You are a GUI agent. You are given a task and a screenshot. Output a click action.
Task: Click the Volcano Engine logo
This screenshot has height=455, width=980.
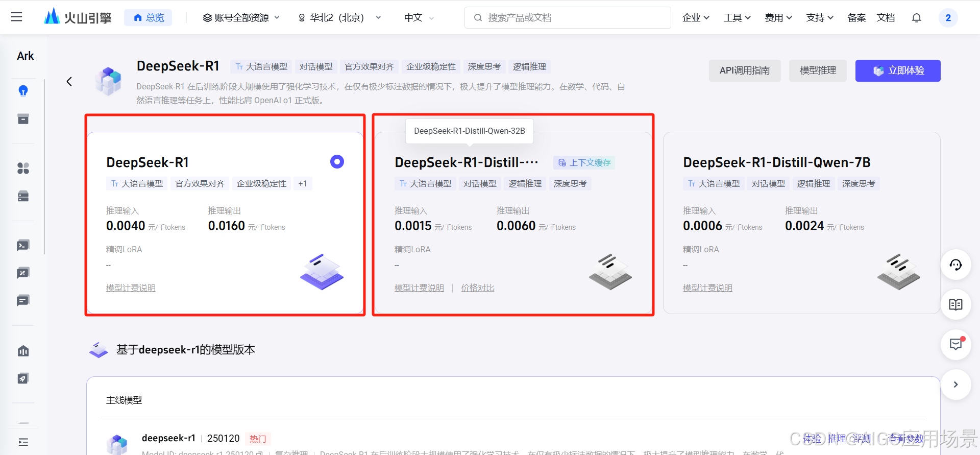click(x=78, y=17)
